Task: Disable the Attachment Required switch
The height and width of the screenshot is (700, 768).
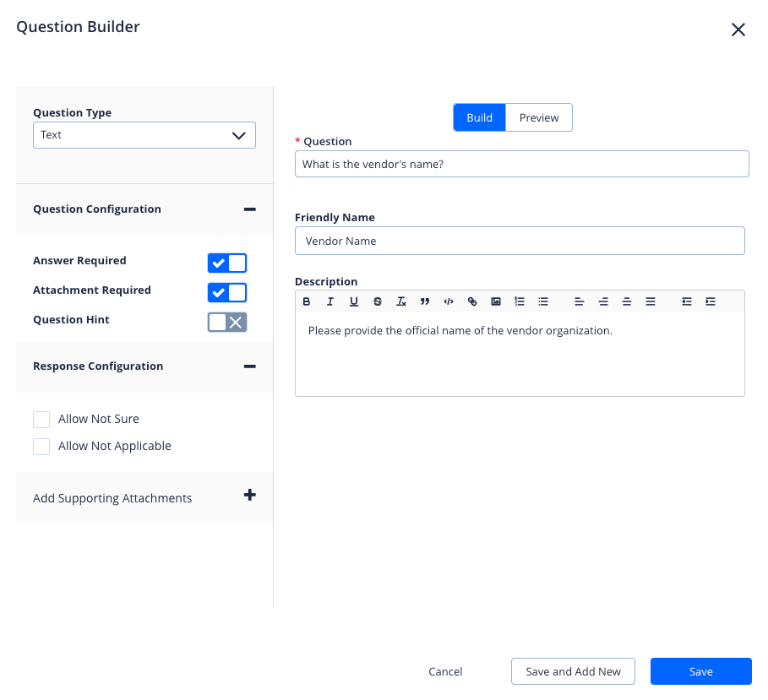Action: 226,292
